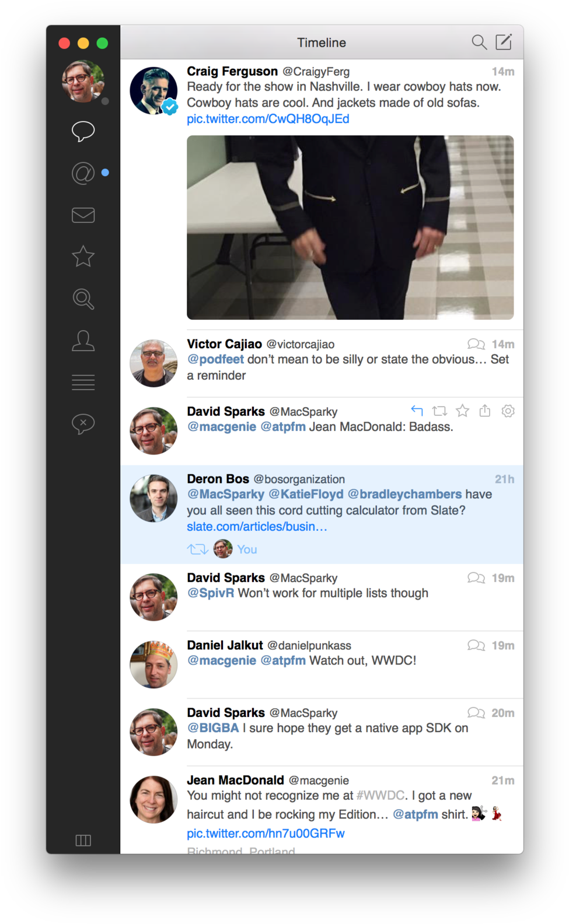Open the muted conversations bubble icon
569x924 pixels.
pyautogui.click(x=83, y=423)
